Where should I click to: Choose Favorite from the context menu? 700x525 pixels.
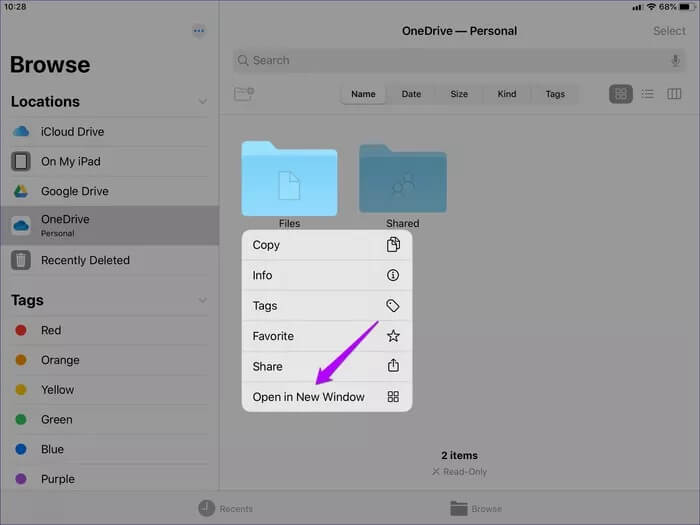coord(327,336)
